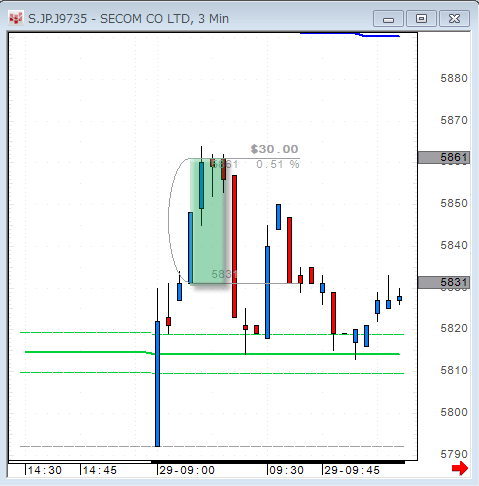
Task: Click the 14:45 time axis label
Action: tap(100, 470)
